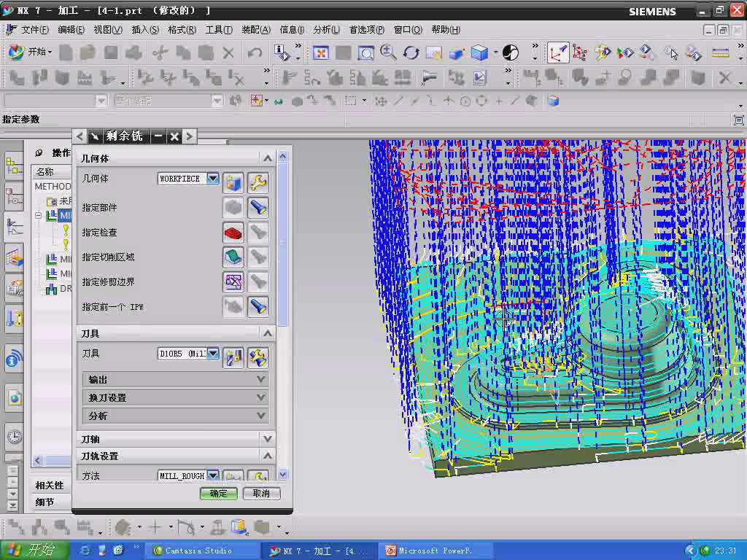Click the new geometry icon beside WORKPIECE
Viewport: 747px width, 560px height.
point(233,183)
